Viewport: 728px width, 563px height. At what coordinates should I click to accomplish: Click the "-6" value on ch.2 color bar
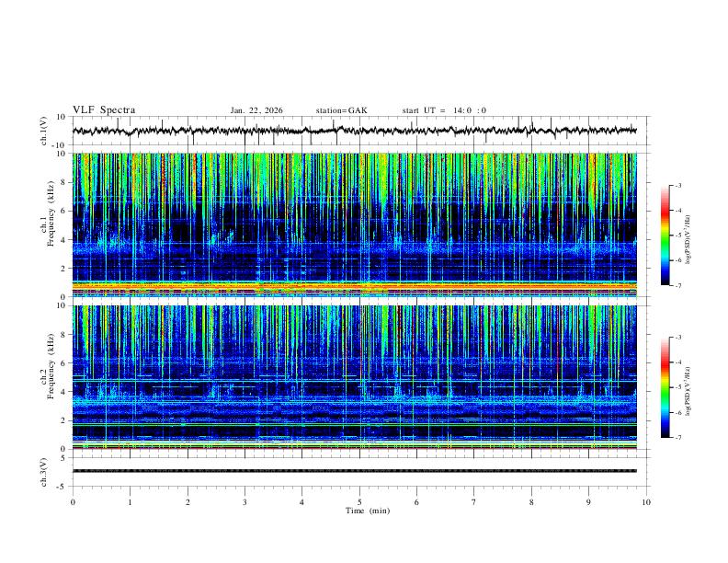(677, 412)
